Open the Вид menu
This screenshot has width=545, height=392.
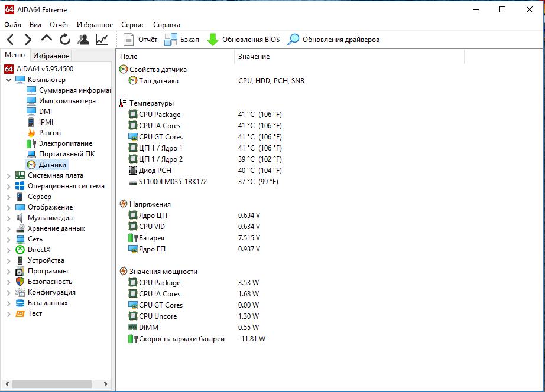[x=35, y=25]
